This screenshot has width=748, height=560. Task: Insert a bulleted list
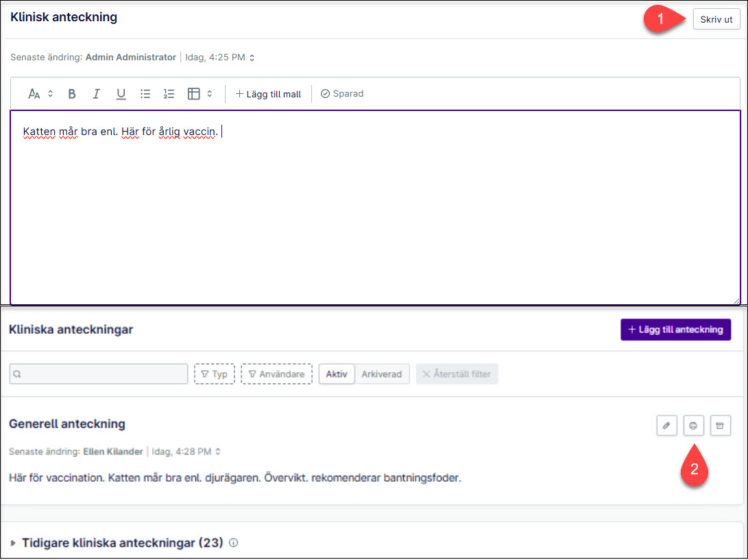pyautogui.click(x=145, y=94)
